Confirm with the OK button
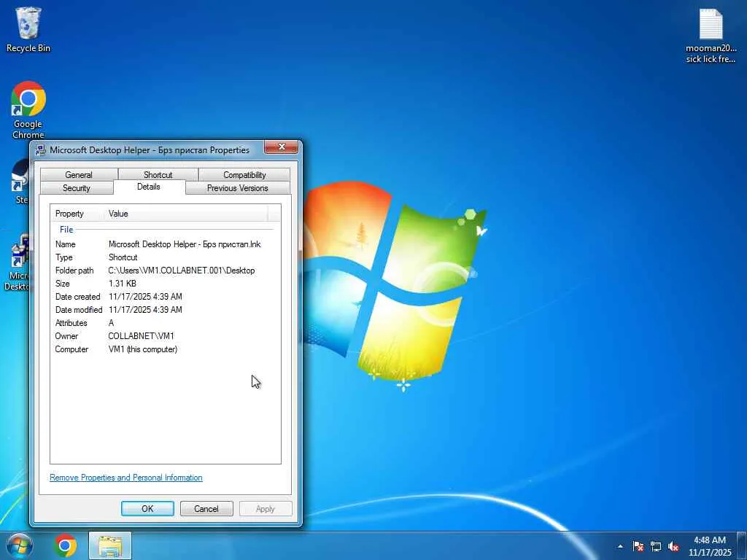Image resolution: width=747 pixels, height=560 pixels. (x=147, y=508)
